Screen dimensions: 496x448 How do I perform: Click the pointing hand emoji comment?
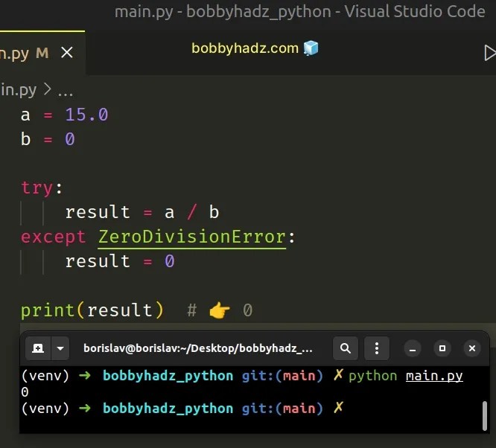pyautogui.click(x=220, y=310)
